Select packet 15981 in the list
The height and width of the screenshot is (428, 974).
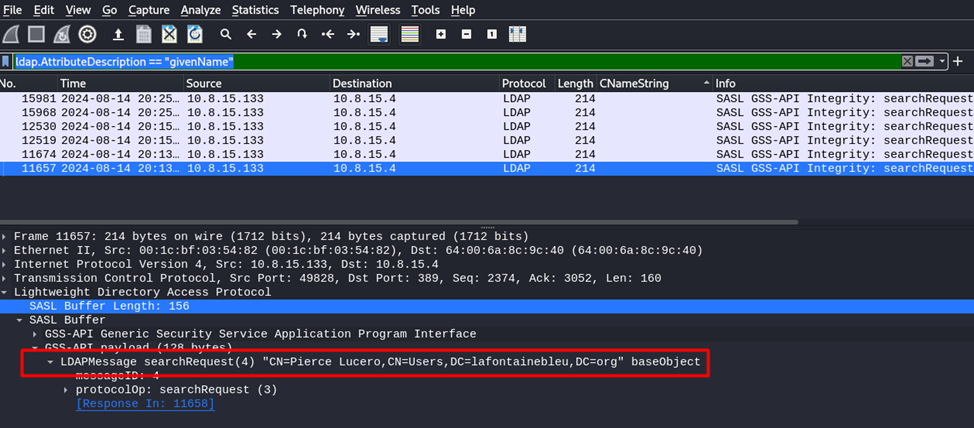487,99
